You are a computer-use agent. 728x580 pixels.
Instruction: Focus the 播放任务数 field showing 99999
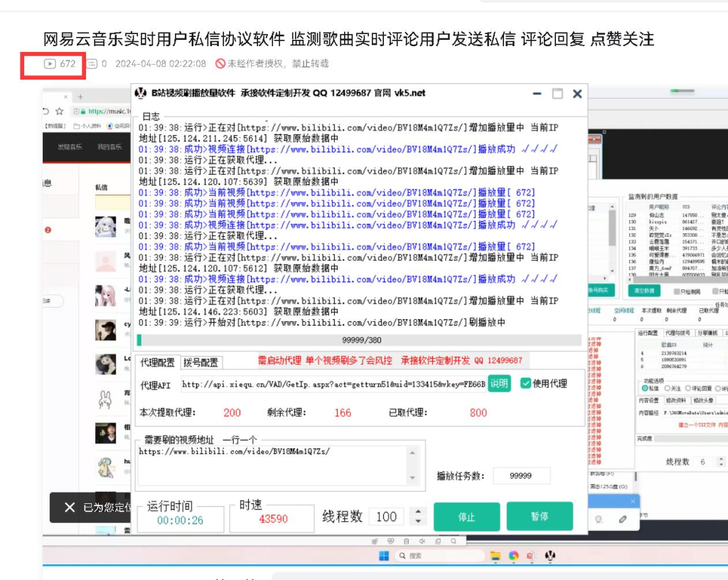[521, 476]
